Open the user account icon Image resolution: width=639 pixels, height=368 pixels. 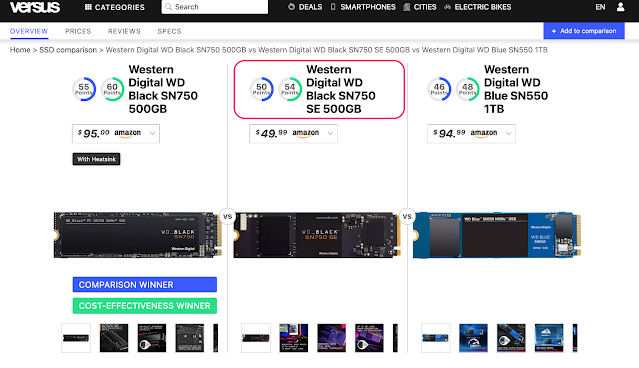pyautogui.click(x=620, y=7)
